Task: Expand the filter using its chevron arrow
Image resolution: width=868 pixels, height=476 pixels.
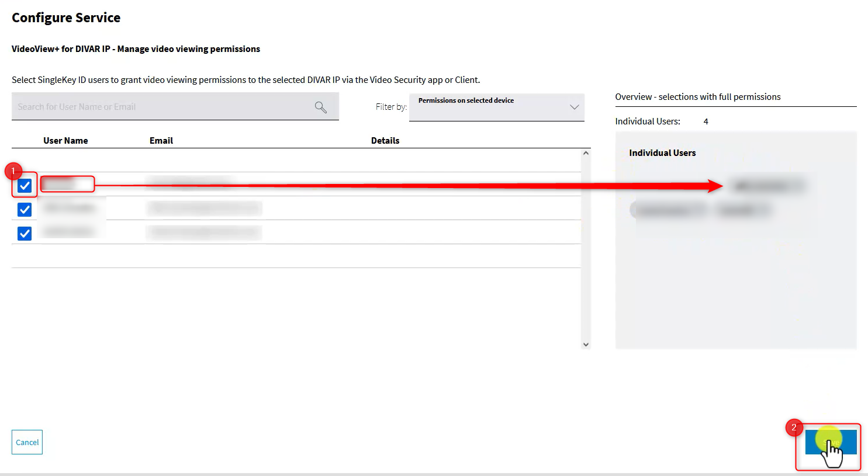Action: (x=574, y=107)
